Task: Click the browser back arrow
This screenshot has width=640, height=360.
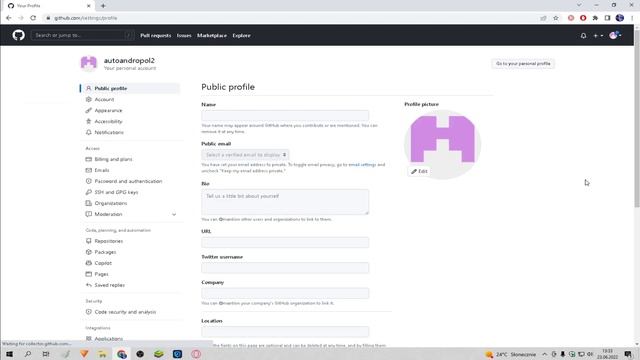Action: (9, 18)
